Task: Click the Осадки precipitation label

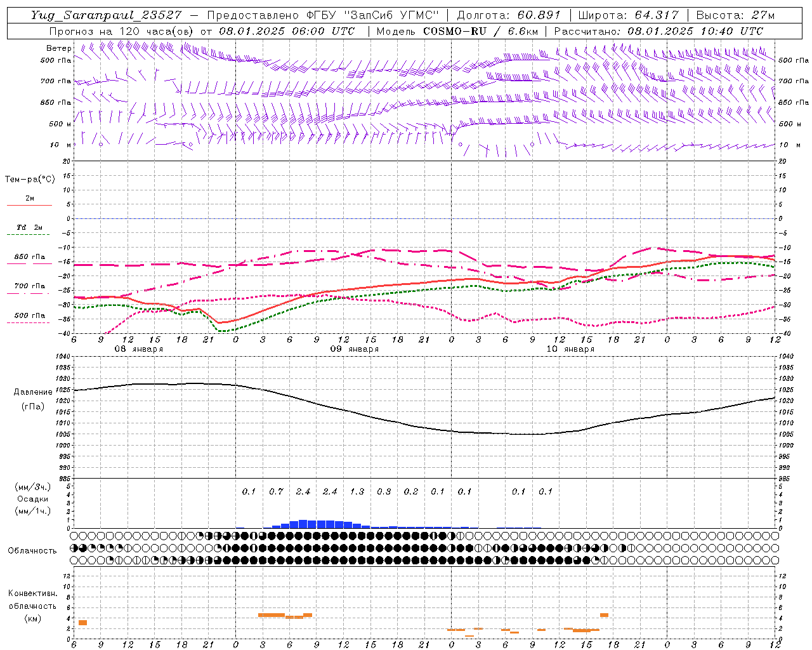Action: tap(33, 499)
